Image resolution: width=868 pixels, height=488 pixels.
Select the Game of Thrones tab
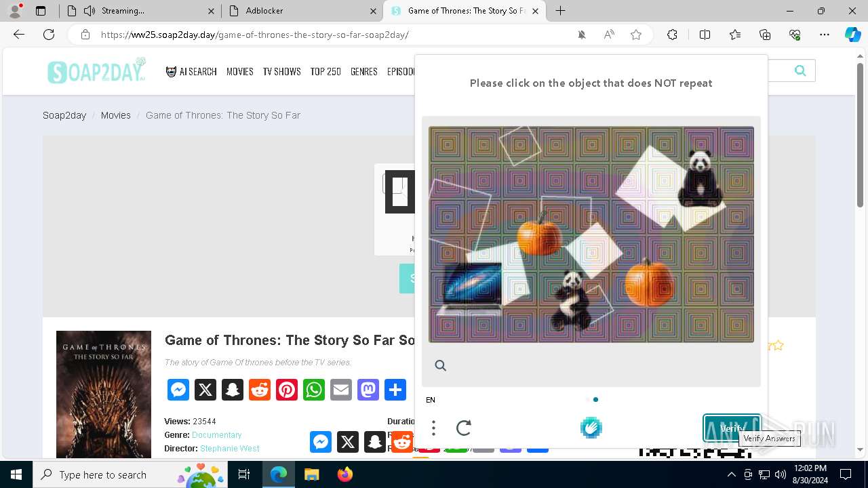pyautogui.click(x=465, y=11)
